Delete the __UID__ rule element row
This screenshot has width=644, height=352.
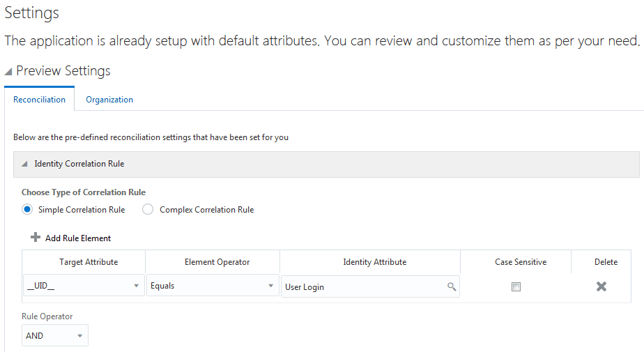point(601,286)
